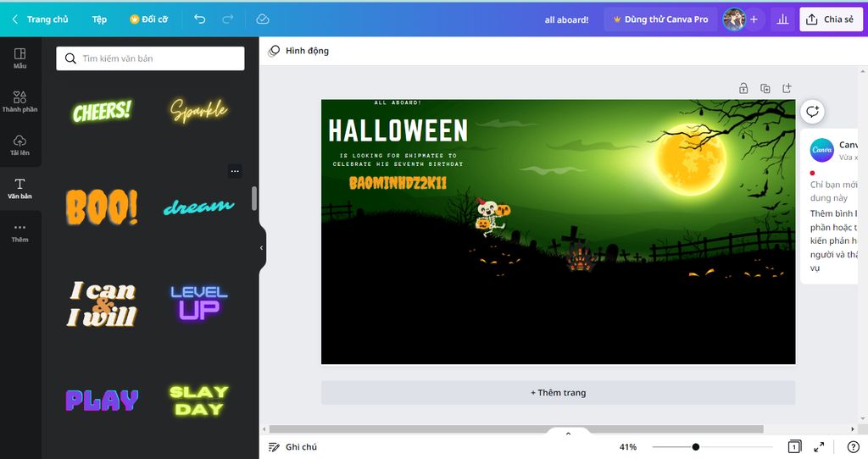Share the design via Chia sẻ
Image resolution: width=868 pixels, height=459 pixels.
831,19
